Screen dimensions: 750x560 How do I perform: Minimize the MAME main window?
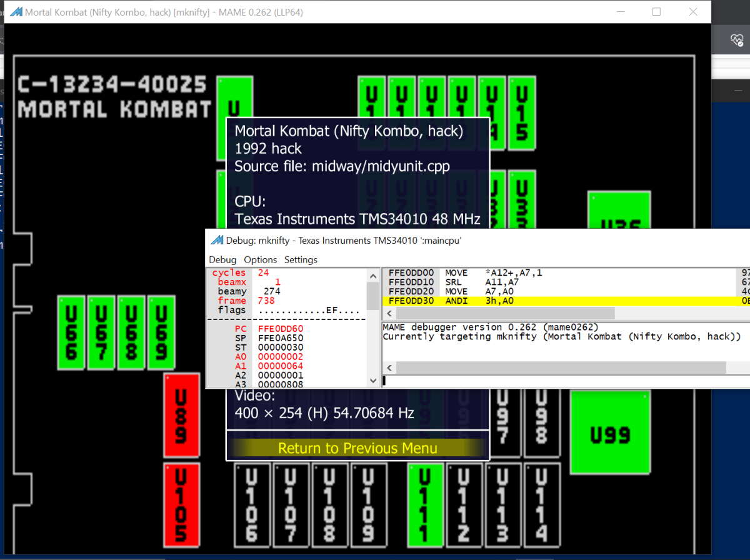pos(621,12)
